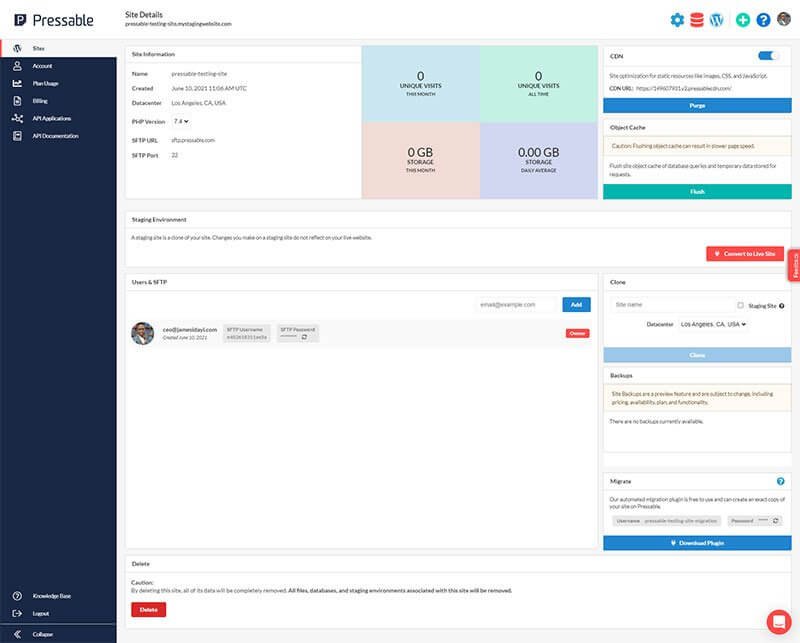Click the Knowledge Base help icon
The width and height of the screenshot is (800, 643).
[17, 596]
